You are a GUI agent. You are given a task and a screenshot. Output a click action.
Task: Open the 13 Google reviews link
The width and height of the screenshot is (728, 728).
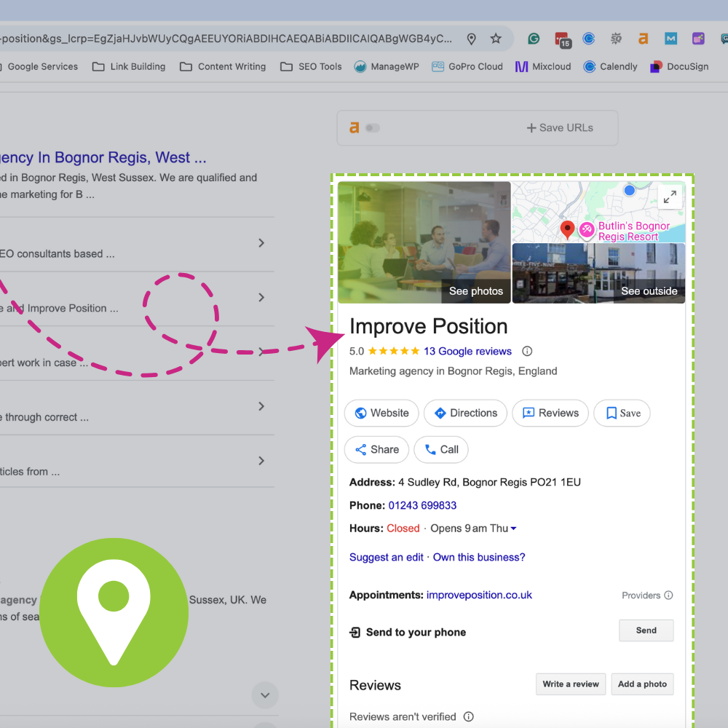(x=467, y=351)
